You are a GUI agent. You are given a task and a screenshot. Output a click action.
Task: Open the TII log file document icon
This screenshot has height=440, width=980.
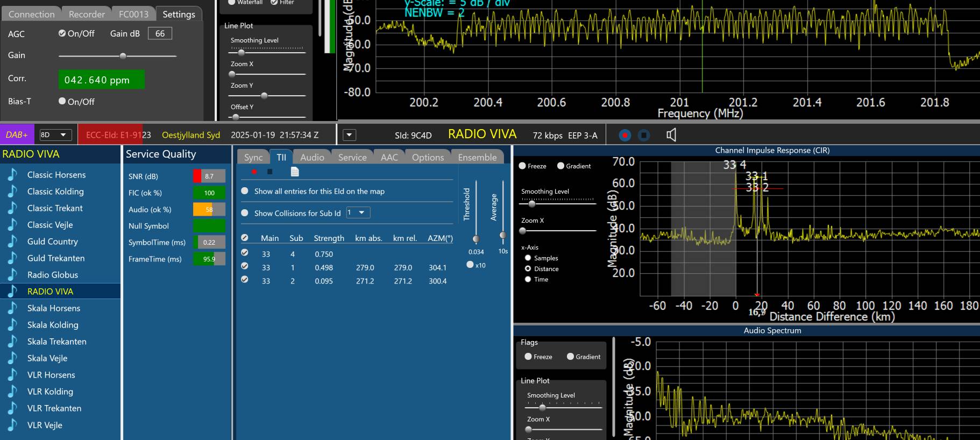pos(294,172)
